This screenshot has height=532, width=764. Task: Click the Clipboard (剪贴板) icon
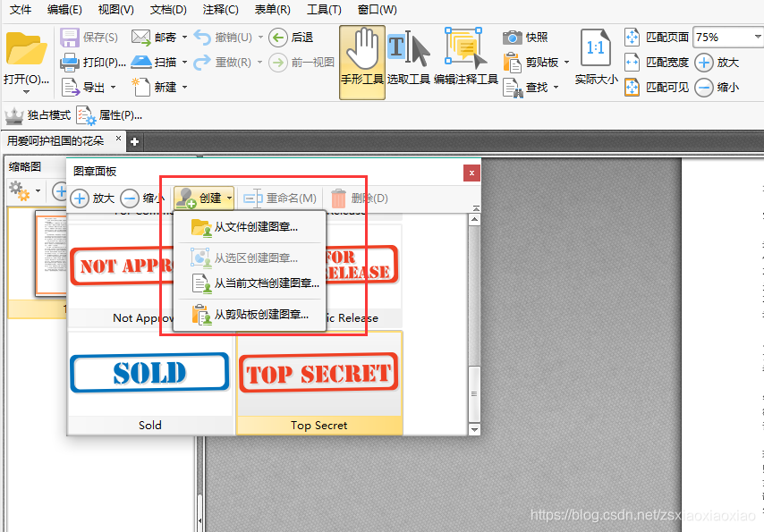(x=512, y=63)
